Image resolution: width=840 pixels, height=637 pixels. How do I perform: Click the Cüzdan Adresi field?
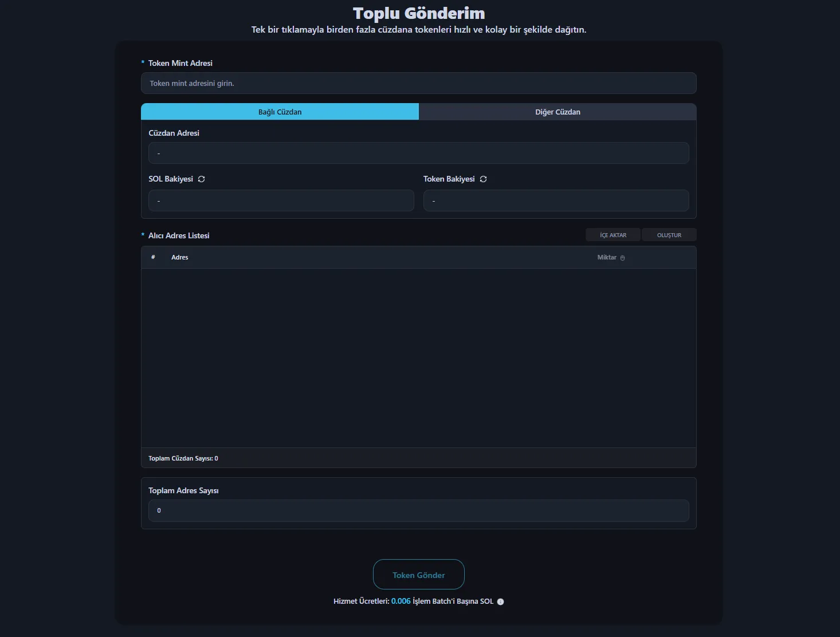[418, 153]
